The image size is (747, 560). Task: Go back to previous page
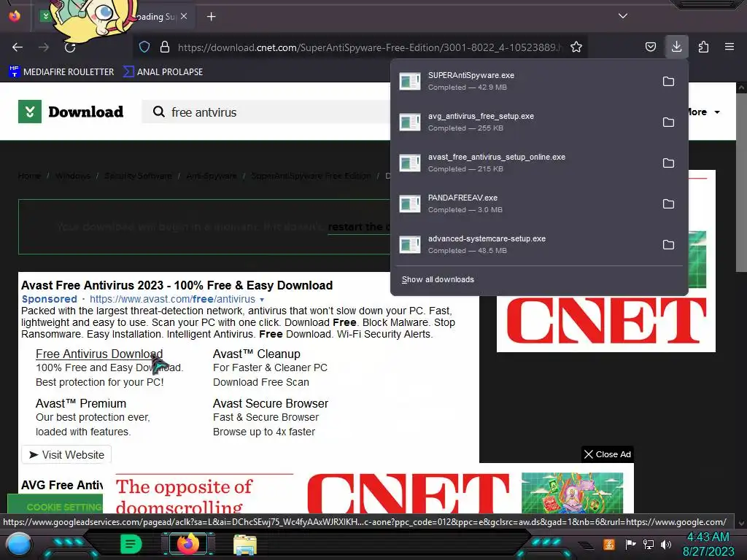(x=18, y=47)
